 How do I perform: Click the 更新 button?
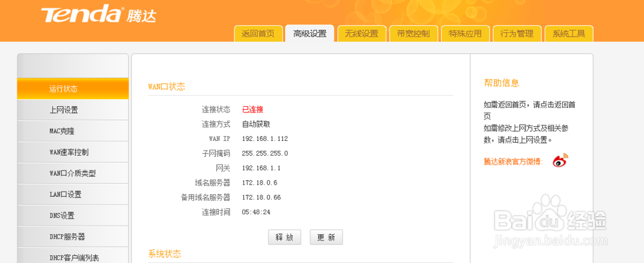pos(326,237)
